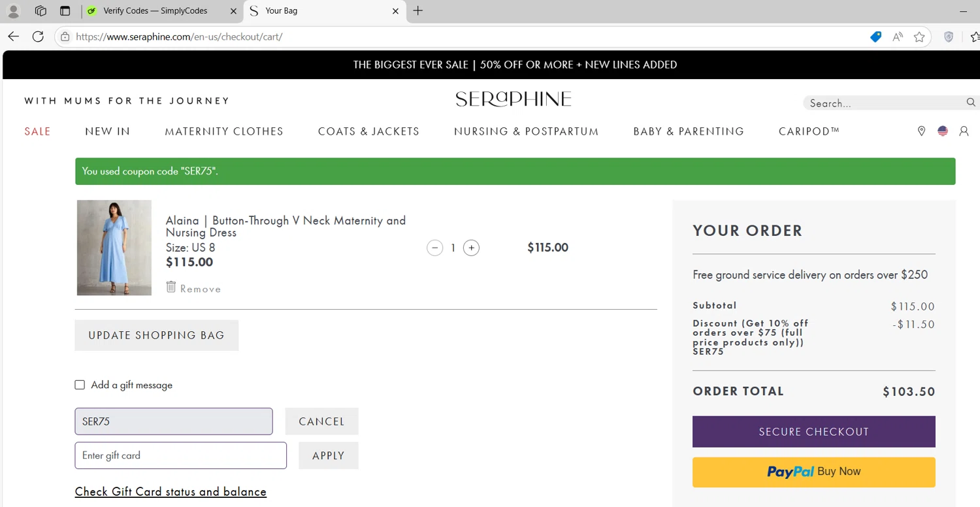980x507 pixels.
Task: Click the Alaina blue dress thumbnail
Action: pos(114,248)
